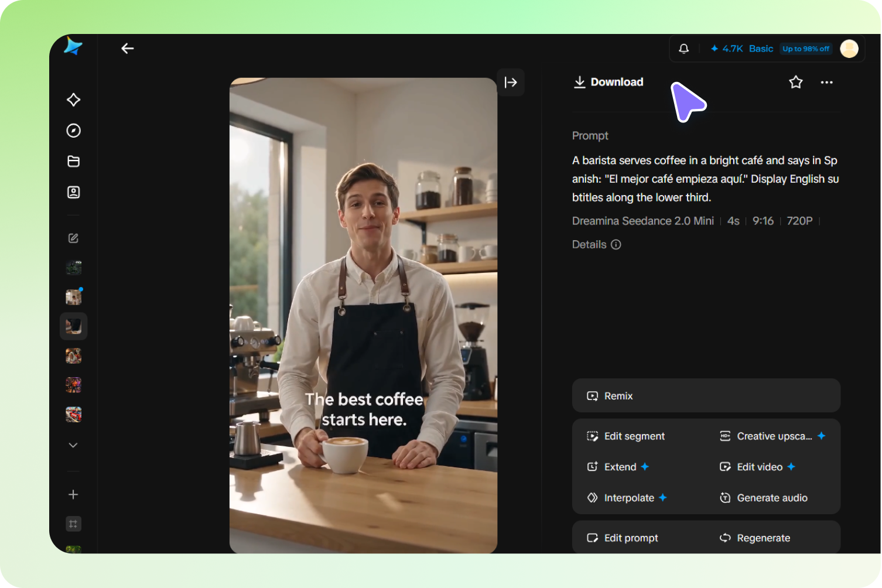Click the blue sparkle beside Extend

click(x=645, y=467)
